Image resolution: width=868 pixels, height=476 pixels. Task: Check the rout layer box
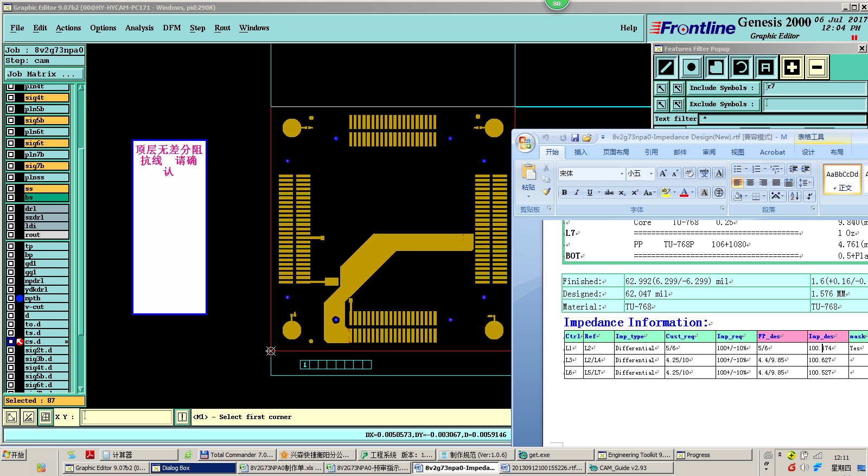(x=11, y=235)
